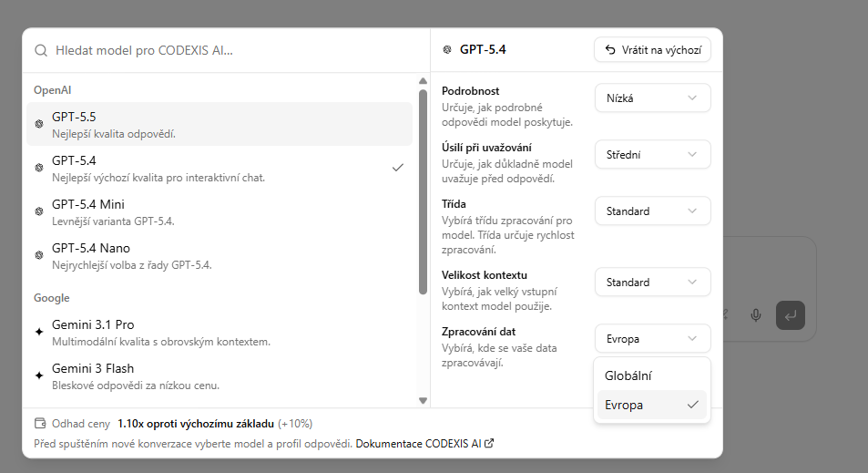Click the checkmark on the GPT-5.4 row
Screen dimensions: 868x473
(x=397, y=168)
